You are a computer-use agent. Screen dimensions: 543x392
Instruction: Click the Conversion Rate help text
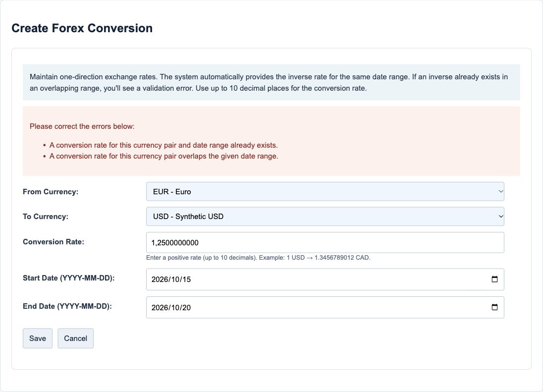pyautogui.click(x=258, y=258)
